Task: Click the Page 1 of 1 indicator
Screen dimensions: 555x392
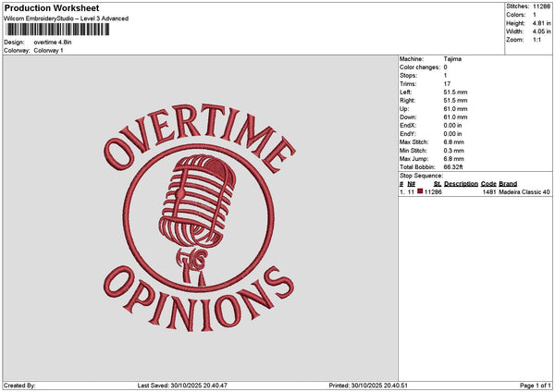Action: coord(536,386)
